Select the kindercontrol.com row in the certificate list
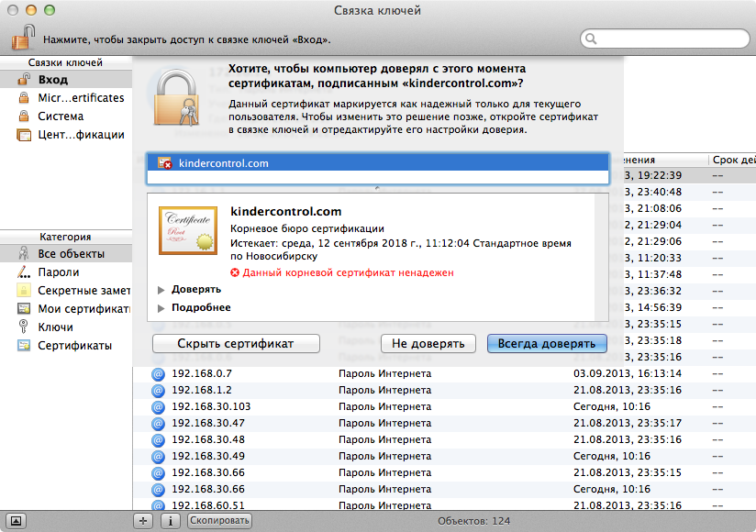This screenshot has height=532, width=756. 378,163
